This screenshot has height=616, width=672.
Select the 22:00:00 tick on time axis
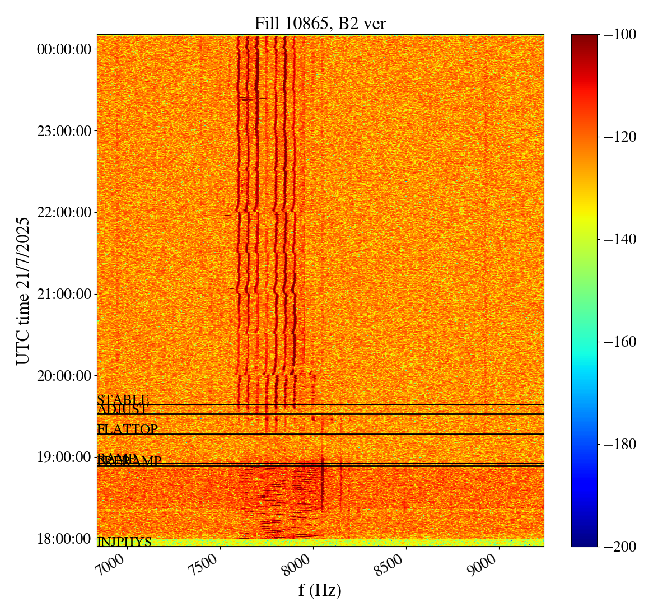tap(64, 213)
